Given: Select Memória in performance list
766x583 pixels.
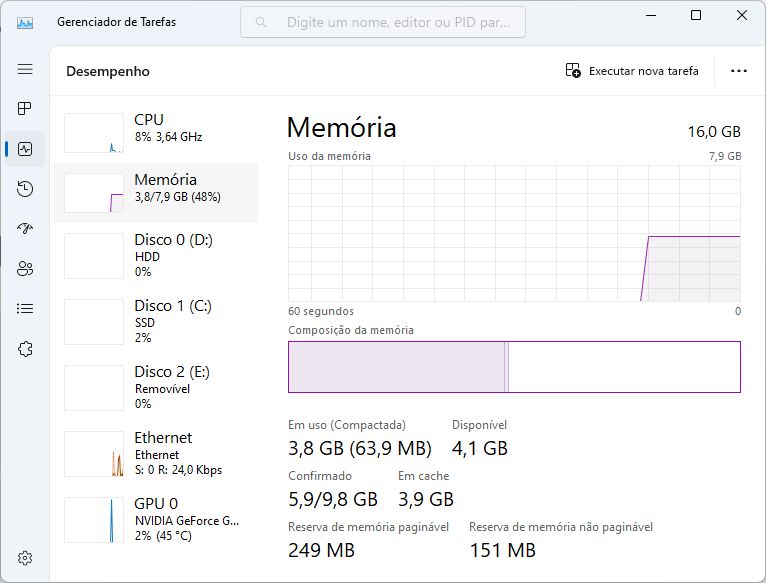Looking at the screenshot, I should (x=156, y=193).
